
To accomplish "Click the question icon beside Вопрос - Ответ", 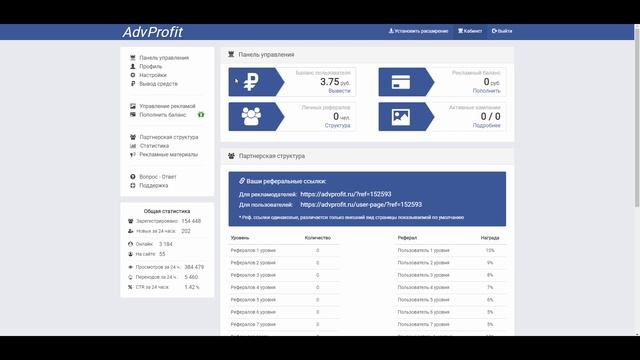I will tap(133, 177).
